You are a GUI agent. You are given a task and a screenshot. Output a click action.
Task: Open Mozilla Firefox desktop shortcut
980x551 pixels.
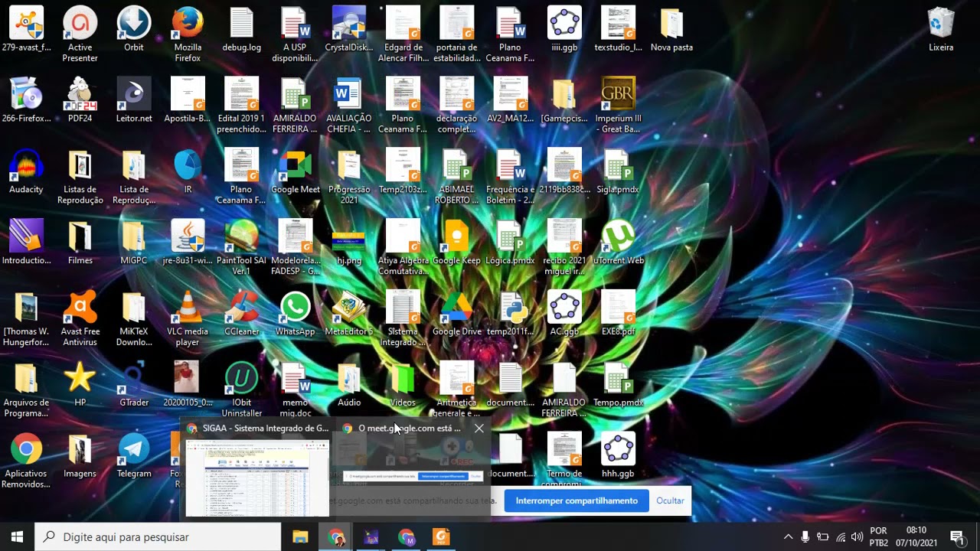pyautogui.click(x=188, y=34)
